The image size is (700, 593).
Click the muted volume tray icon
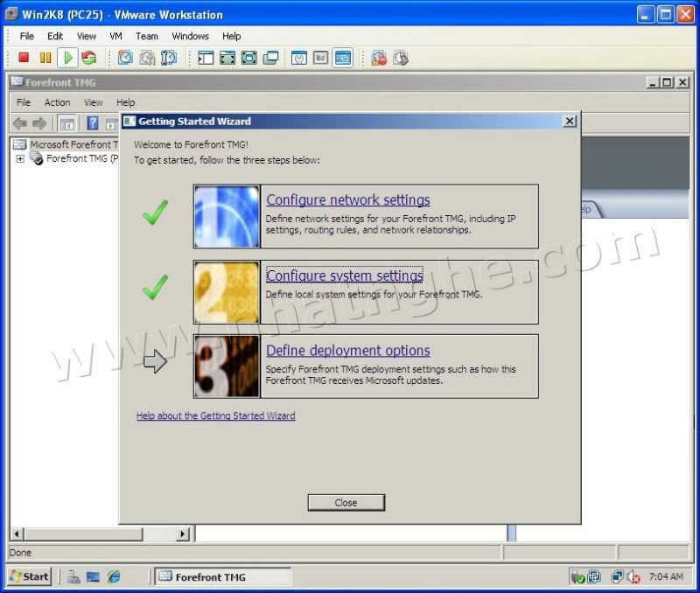click(x=633, y=577)
